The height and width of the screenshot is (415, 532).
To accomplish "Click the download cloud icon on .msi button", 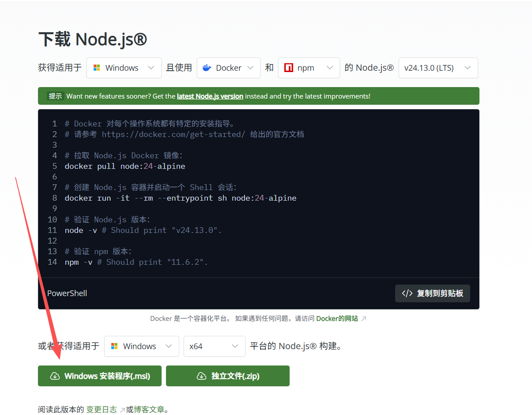I will pos(55,376).
